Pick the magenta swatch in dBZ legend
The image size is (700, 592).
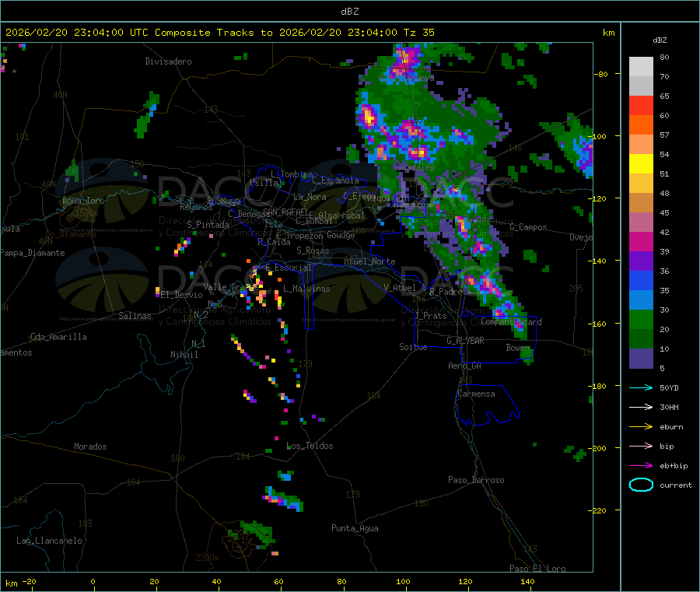[641, 241]
